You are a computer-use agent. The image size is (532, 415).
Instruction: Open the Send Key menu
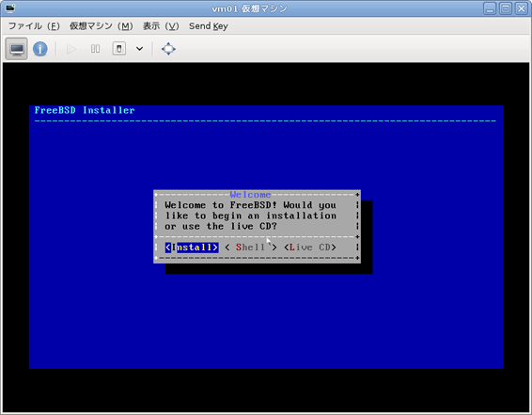(x=209, y=26)
